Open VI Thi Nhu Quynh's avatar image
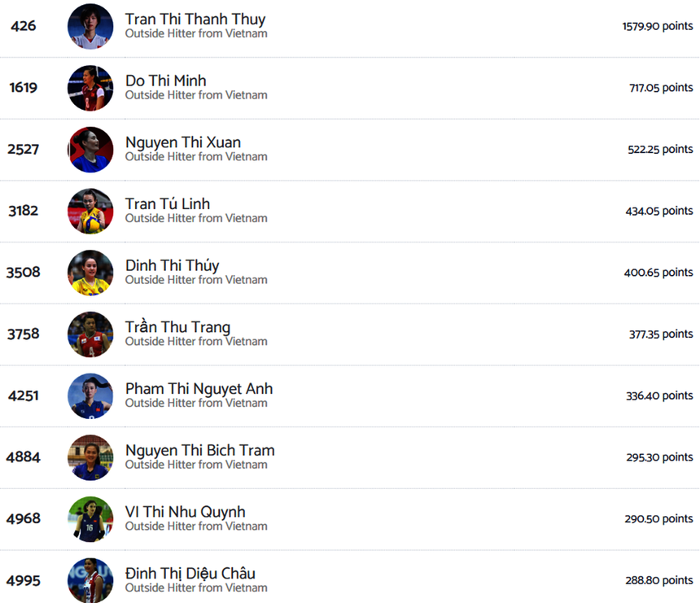The height and width of the screenshot is (603, 700). [x=90, y=519]
